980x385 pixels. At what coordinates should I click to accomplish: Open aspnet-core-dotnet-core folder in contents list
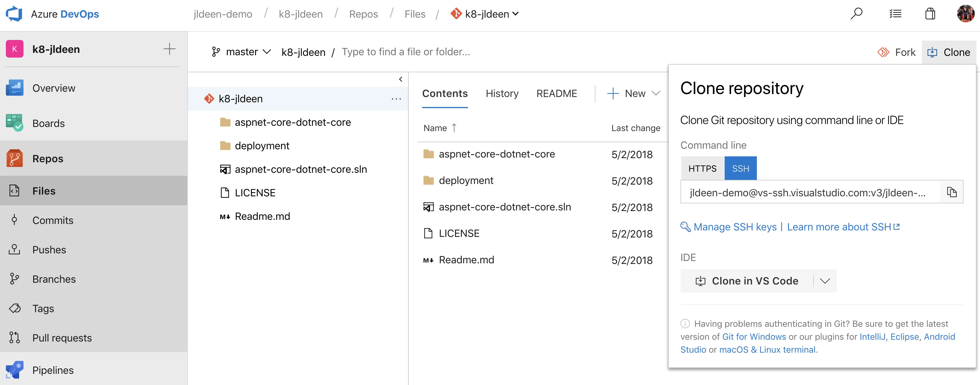[496, 154]
